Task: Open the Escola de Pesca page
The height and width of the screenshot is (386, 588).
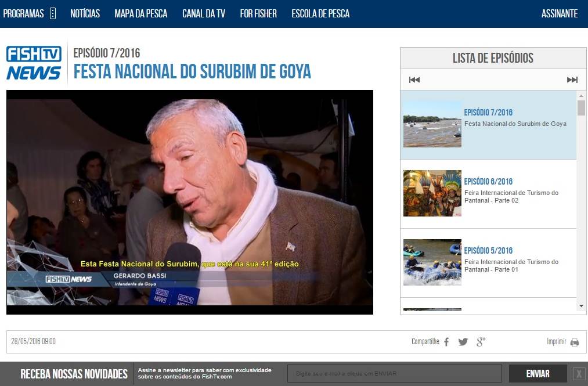Action: 320,13
